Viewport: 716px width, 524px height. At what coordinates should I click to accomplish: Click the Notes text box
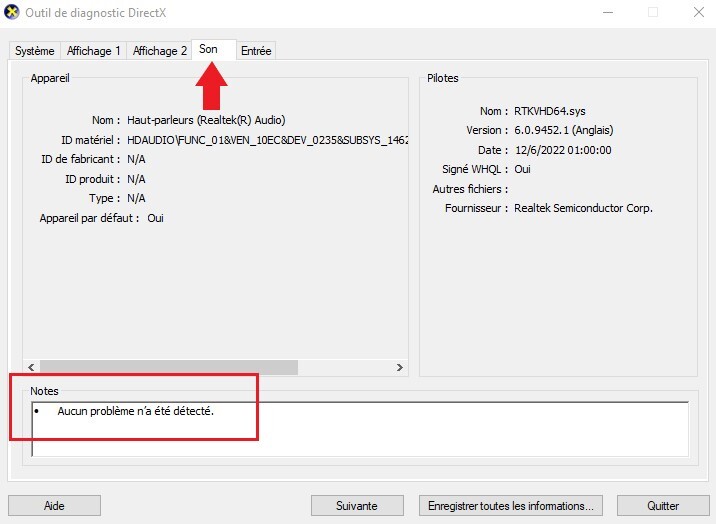tap(360, 429)
